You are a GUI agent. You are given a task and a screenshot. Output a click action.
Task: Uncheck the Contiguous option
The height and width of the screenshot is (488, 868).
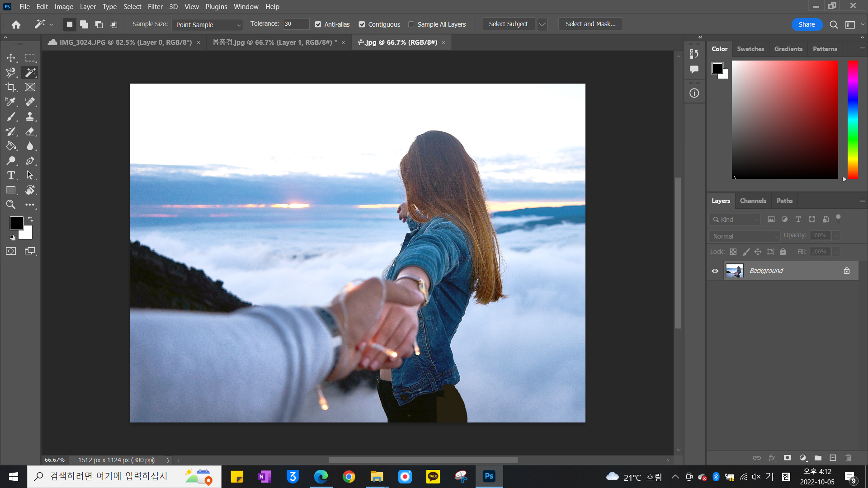point(362,24)
